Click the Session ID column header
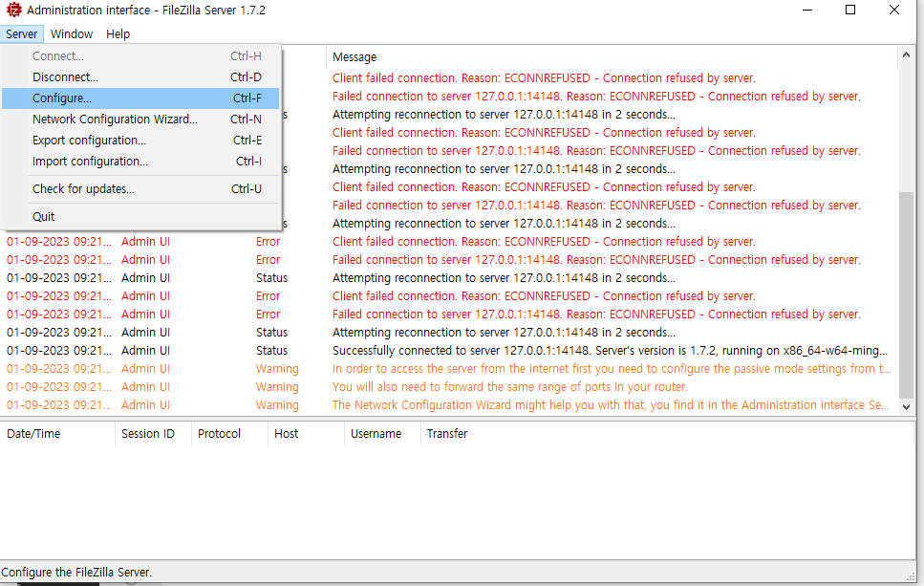The width and height of the screenshot is (924, 586). [x=153, y=434]
